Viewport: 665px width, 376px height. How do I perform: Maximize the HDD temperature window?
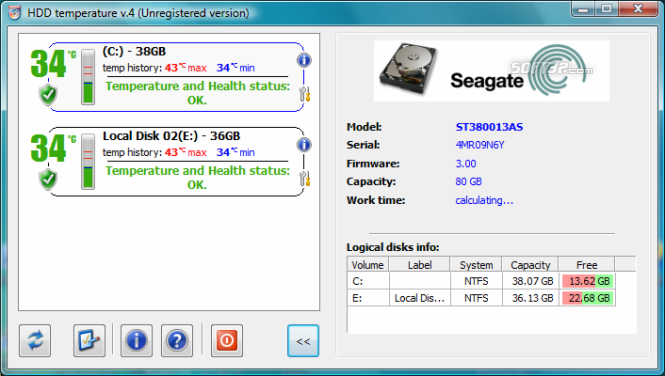(606, 8)
